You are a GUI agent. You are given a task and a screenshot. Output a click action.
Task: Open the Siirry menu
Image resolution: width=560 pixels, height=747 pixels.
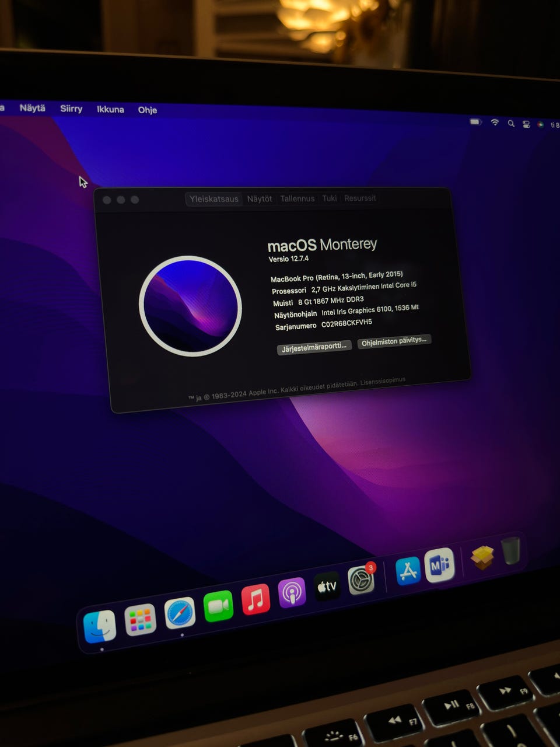[71, 109]
